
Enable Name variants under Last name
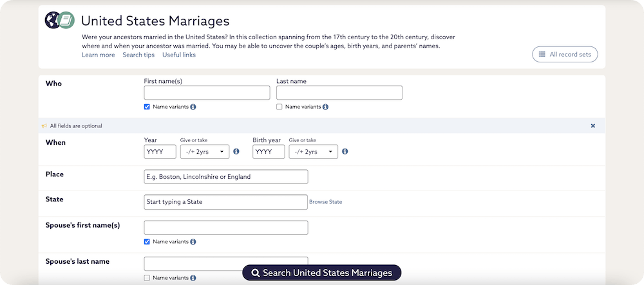279,107
